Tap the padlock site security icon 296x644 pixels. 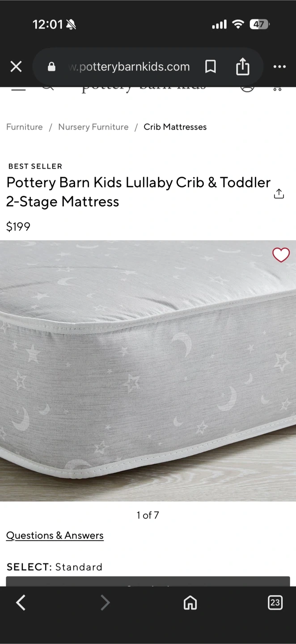[51, 67]
